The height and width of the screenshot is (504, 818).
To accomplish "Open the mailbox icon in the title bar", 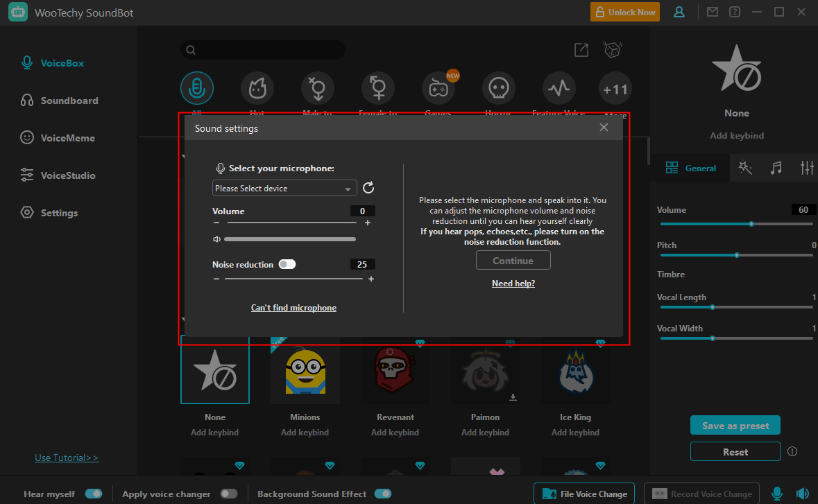I will [712, 12].
